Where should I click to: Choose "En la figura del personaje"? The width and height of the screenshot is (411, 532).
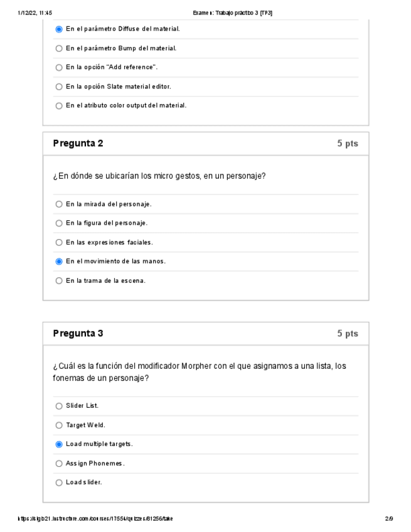pyautogui.click(x=59, y=223)
